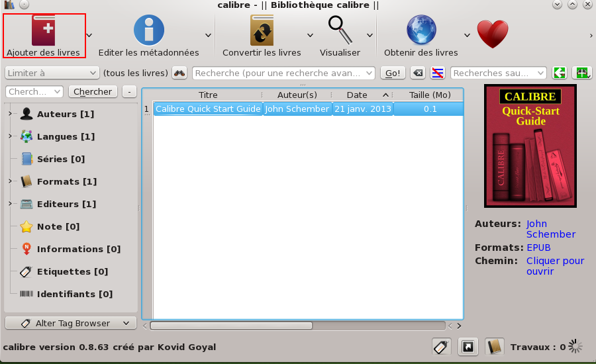Click the Editeurs typewriter icon

[x=26, y=204]
